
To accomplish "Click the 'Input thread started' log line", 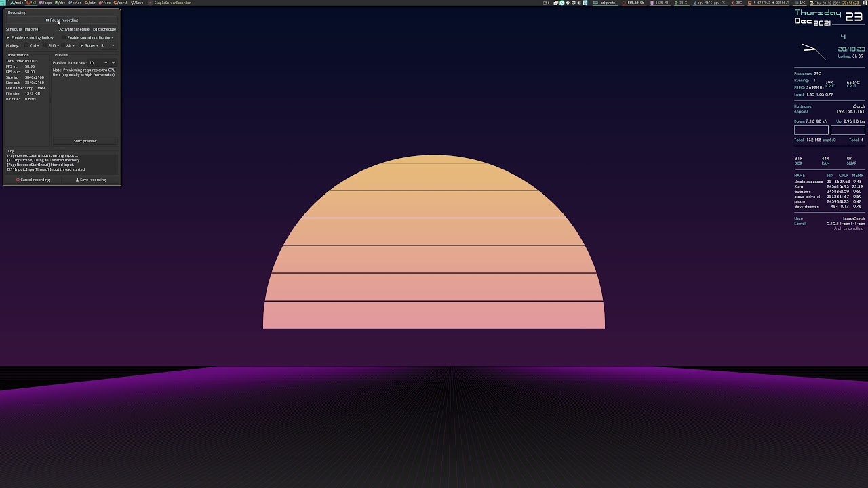I will click(x=46, y=169).
